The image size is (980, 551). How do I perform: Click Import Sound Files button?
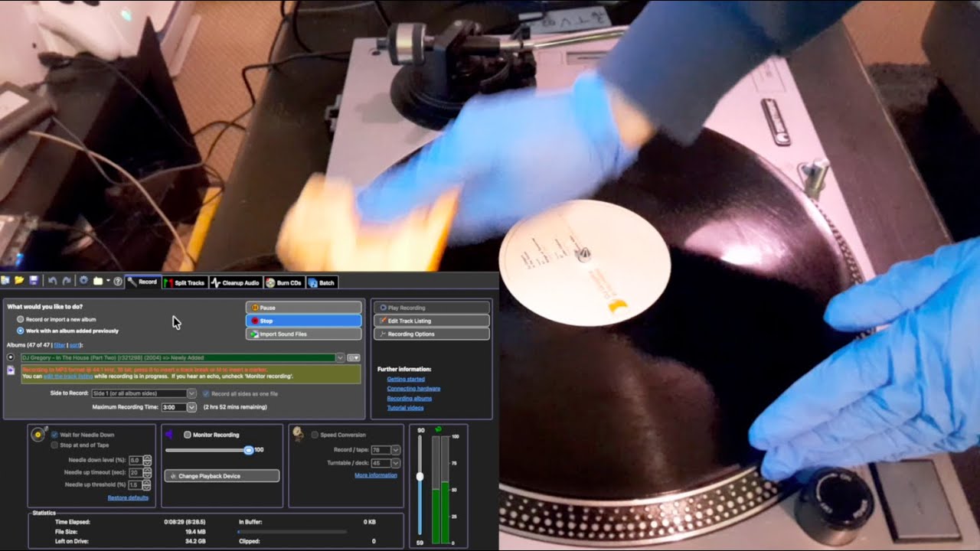[x=303, y=334]
